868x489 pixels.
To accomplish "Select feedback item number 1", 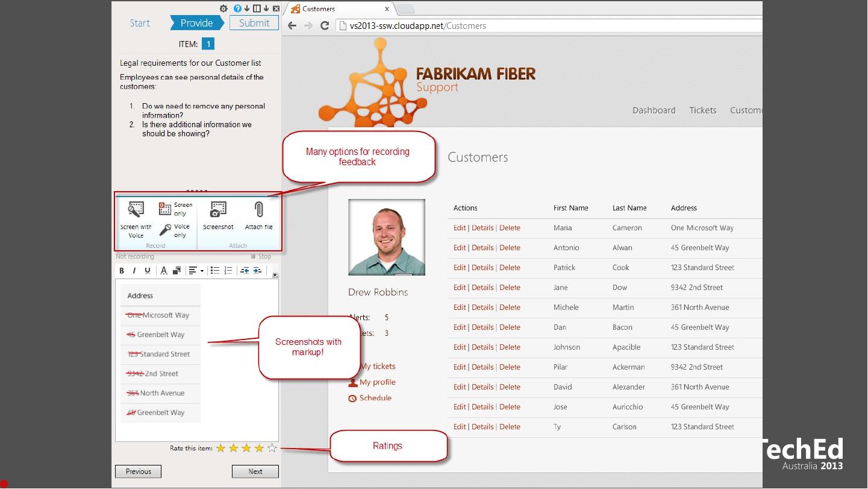I will [208, 44].
